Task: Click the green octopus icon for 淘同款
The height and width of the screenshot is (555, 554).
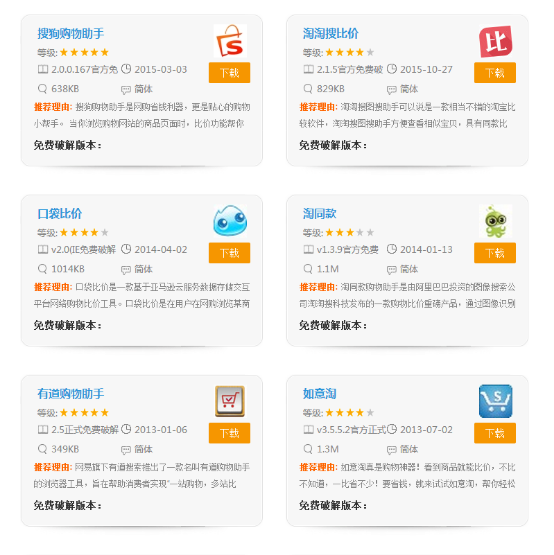Action: point(495,221)
